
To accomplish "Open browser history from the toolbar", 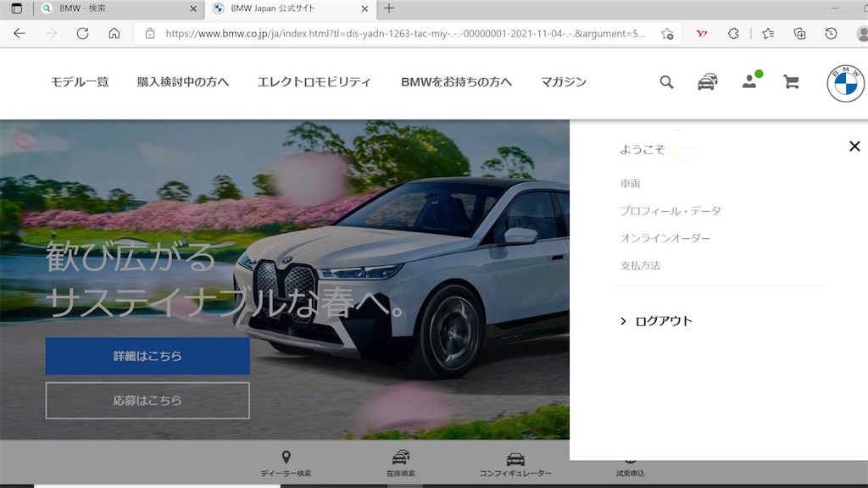I will click(831, 33).
